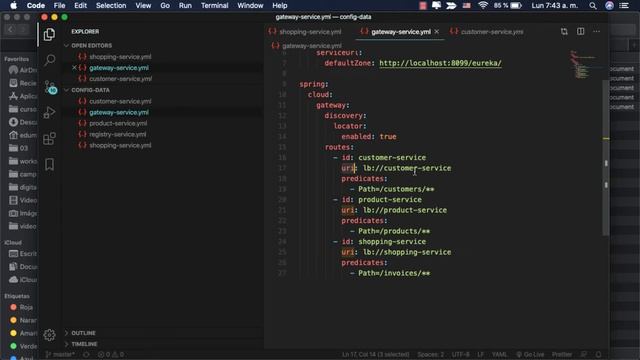
Task: Click the US flag input source icon
Action: coord(466,6)
